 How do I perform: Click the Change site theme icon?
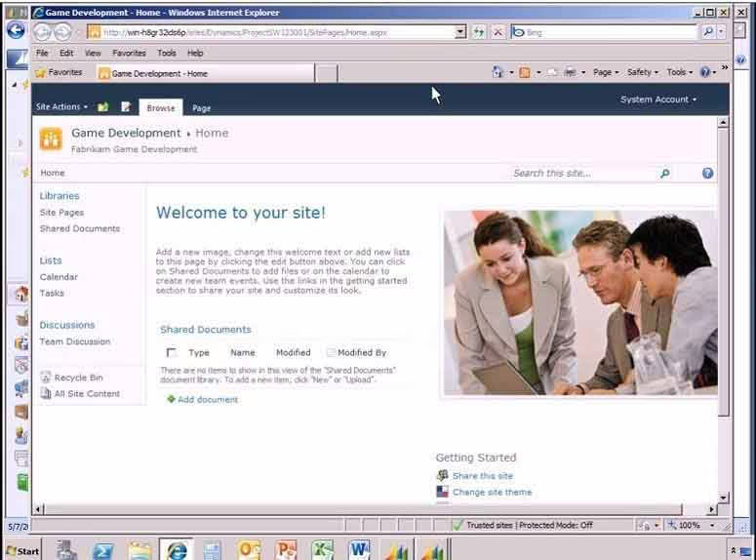point(442,492)
